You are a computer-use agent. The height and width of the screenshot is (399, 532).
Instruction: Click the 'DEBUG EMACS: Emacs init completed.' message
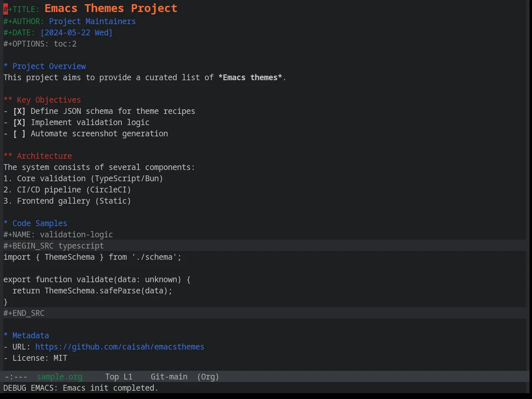pyautogui.click(x=81, y=388)
